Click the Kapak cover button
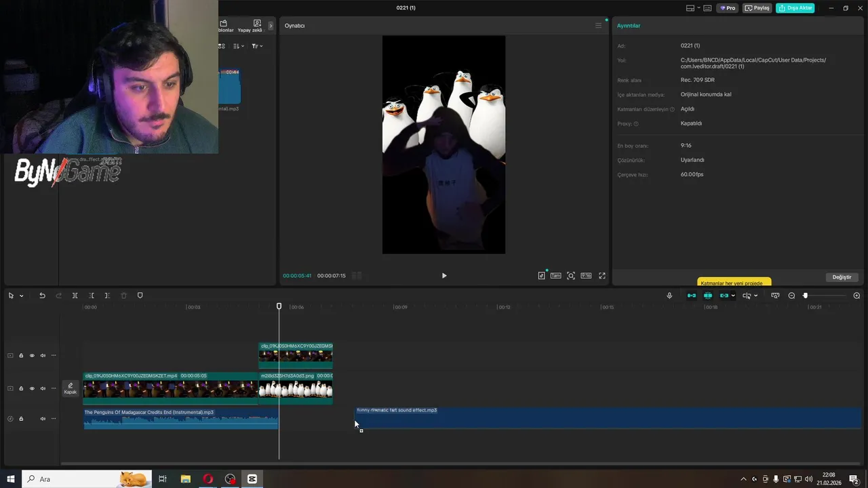This screenshot has width=868, height=488. 71,388
